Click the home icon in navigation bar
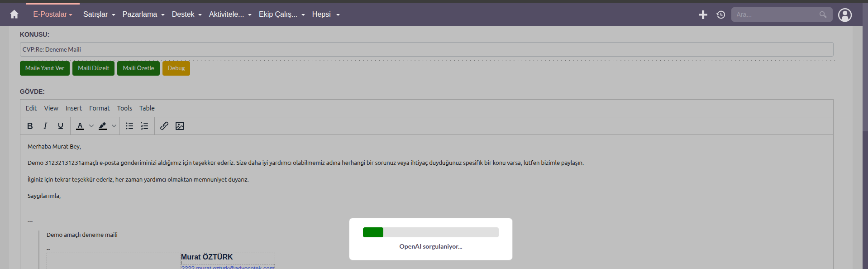This screenshot has width=868, height=269. click(x=14, y=14)
